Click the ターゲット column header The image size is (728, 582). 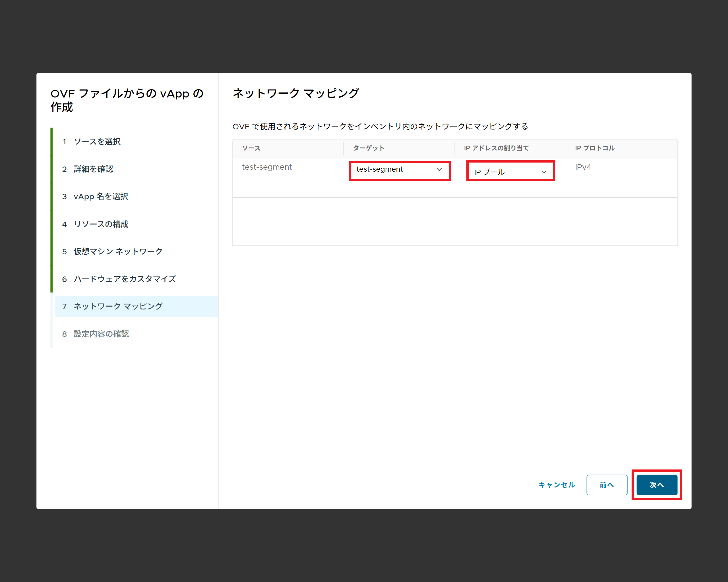click(x=368, y=148)
